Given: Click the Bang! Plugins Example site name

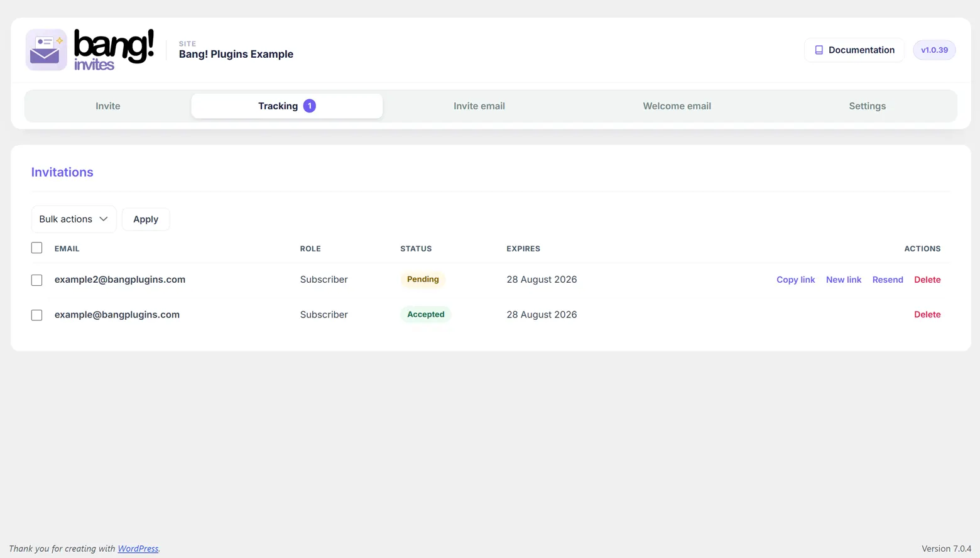Looking at the screenshot, I should click(x=236, y=54).
